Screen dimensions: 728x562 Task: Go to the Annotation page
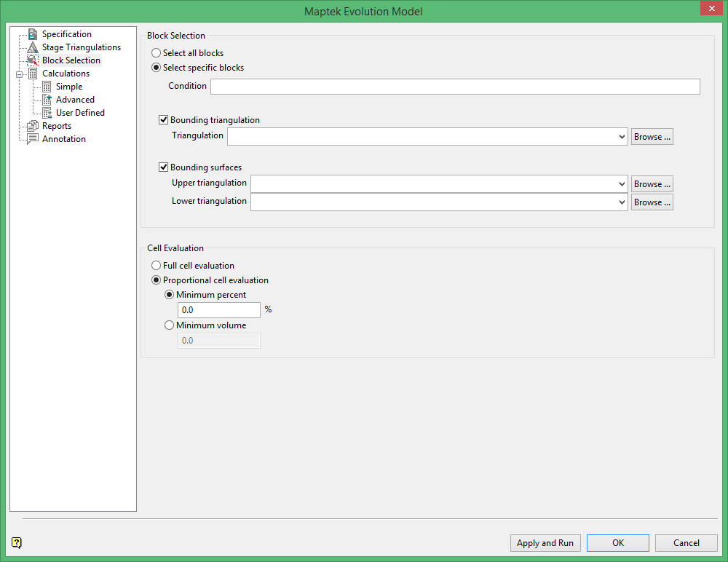coord(63,139)
